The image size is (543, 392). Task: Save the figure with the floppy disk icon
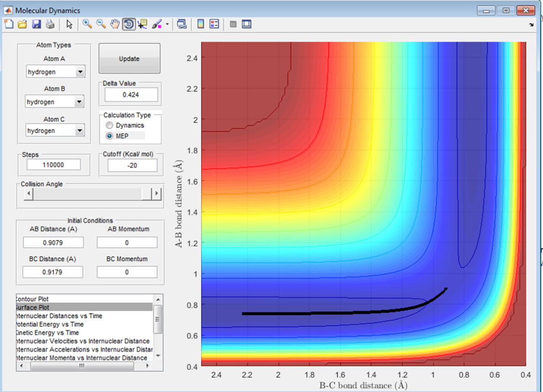click(36, 24)
